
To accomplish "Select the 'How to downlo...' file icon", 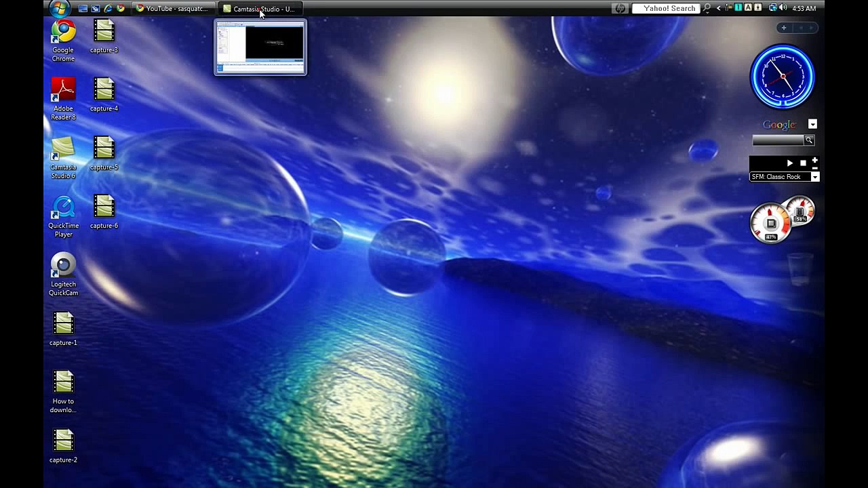I will click(63, 392).
